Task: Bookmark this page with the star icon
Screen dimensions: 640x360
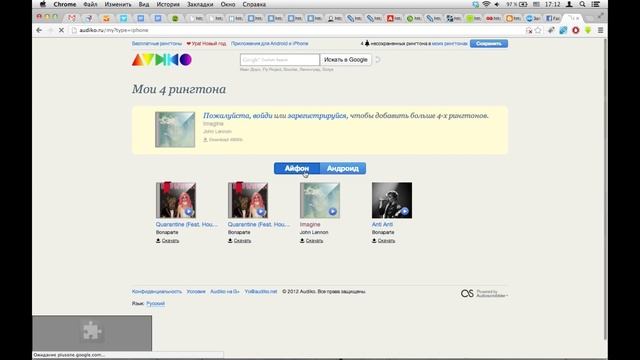Action: click(x=538, y=30)
